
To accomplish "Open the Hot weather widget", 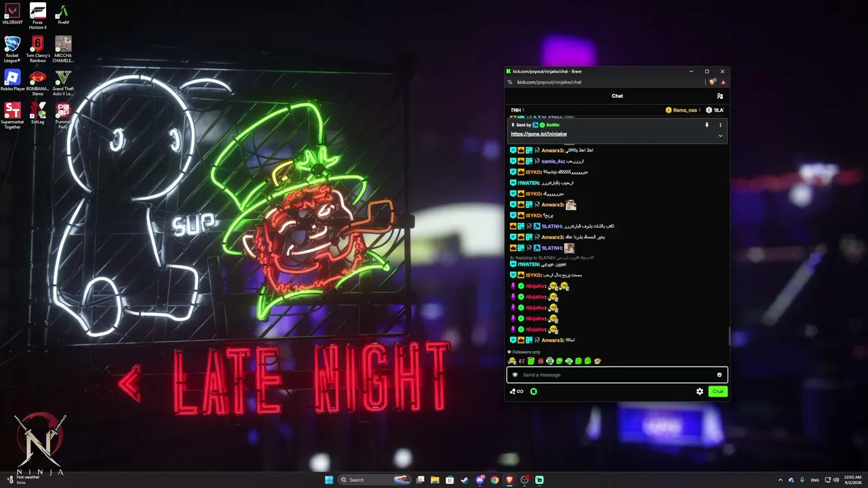I will [23, 480].
